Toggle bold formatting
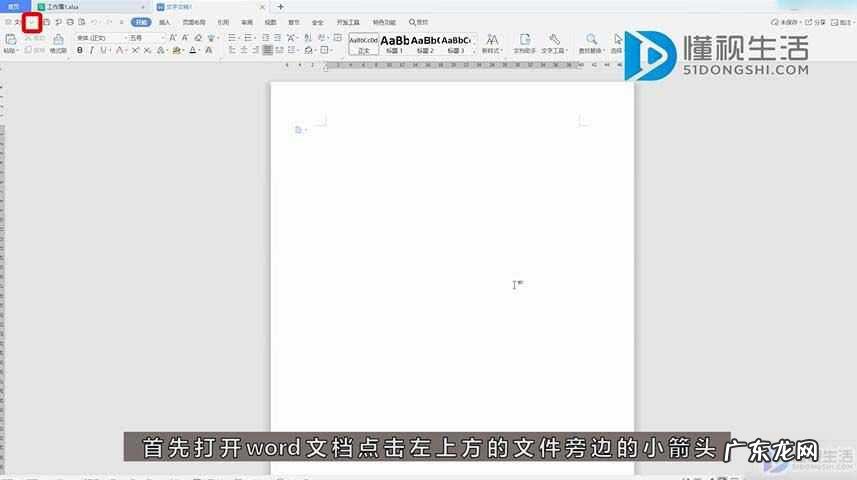This screenshot has width=857, height=480. pos(80,50)
